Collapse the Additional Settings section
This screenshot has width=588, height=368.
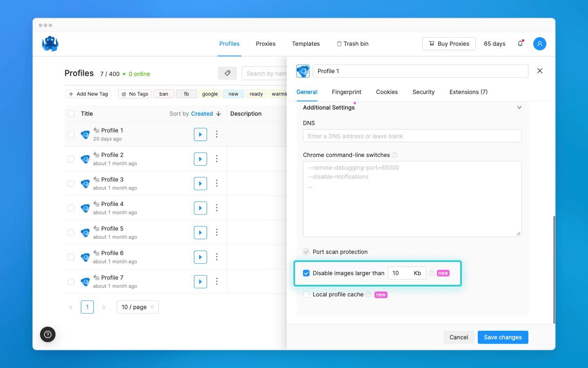tap(519, 108)
